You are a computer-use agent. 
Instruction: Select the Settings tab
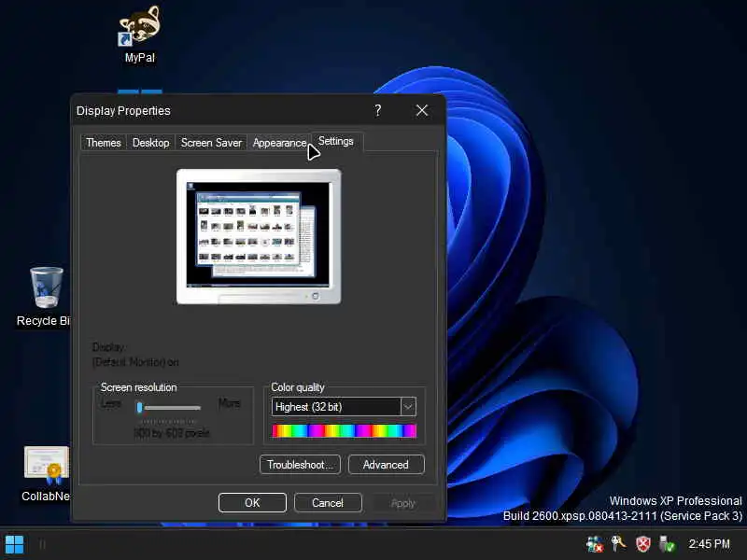(336, 142)
